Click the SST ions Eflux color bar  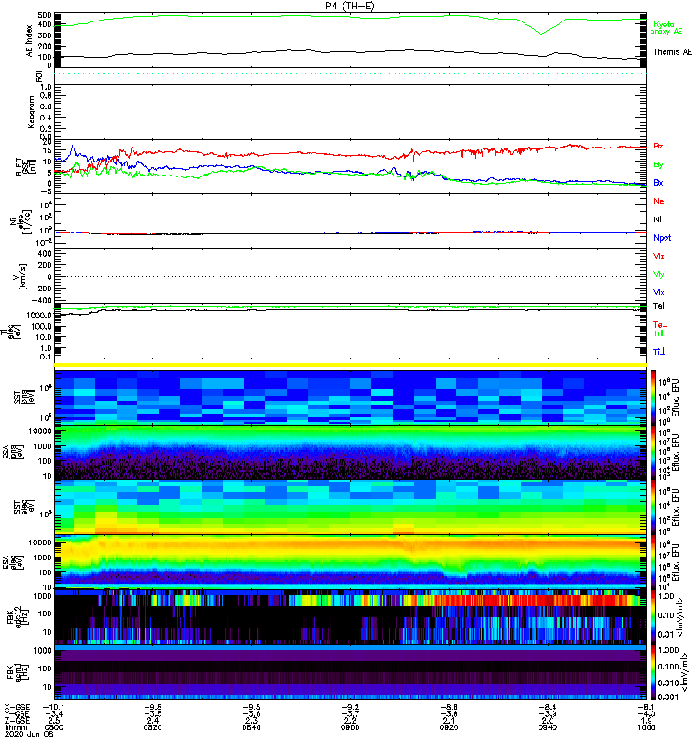click(652, 397)
